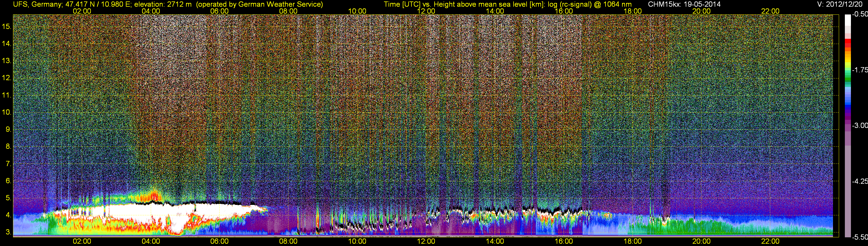Pick the 8. km height axis label
The image size is (868, 246).
pyautogui.click(x=8, y=147)
